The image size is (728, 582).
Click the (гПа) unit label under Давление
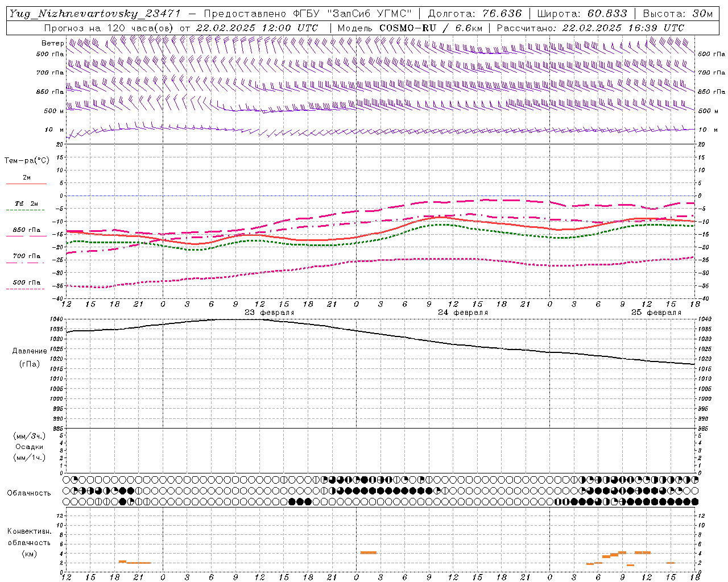coord(30,364)
